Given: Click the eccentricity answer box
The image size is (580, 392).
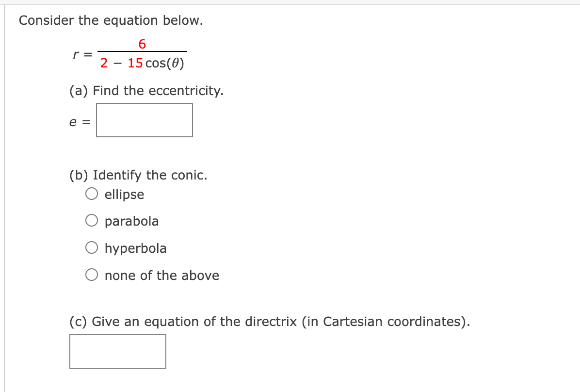Looking at the screenshot, I should click(x=144, y=120).
